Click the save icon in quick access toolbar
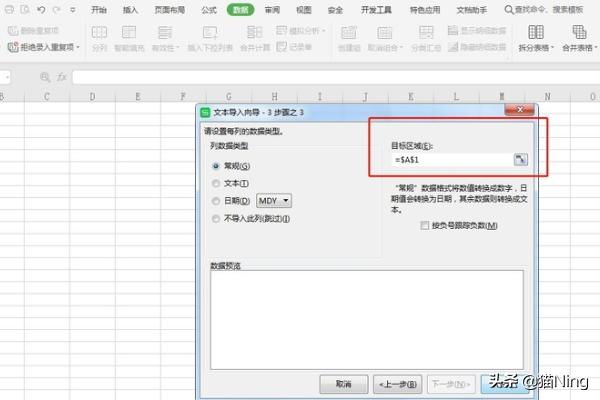The width and height of the screenshot is (600, 400). click(9, 9)
